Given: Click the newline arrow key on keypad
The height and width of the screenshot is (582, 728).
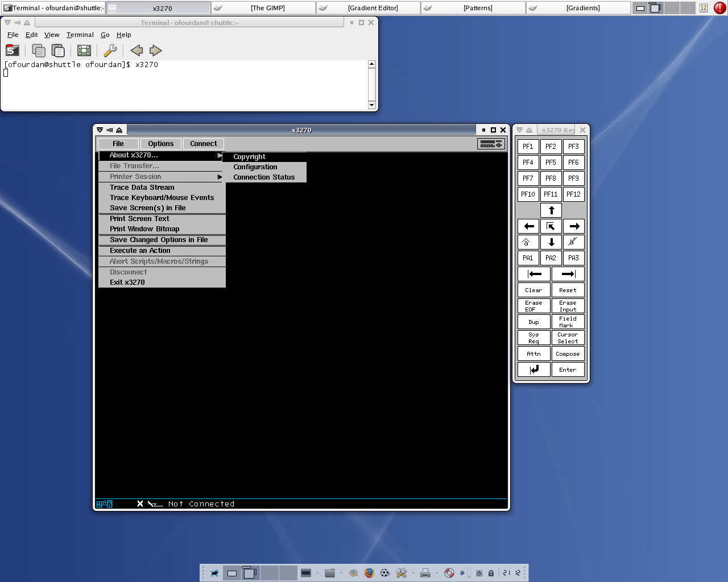Looking at the screenshot, I should (x=534, y=369).
